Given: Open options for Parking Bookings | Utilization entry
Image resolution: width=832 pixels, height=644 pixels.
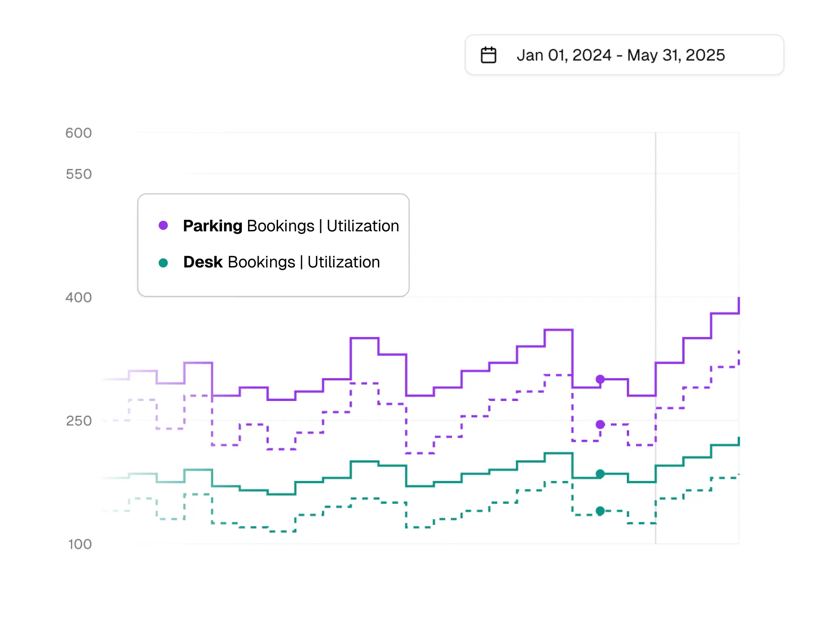Looking at the screenshot, I should coord(291,225).
